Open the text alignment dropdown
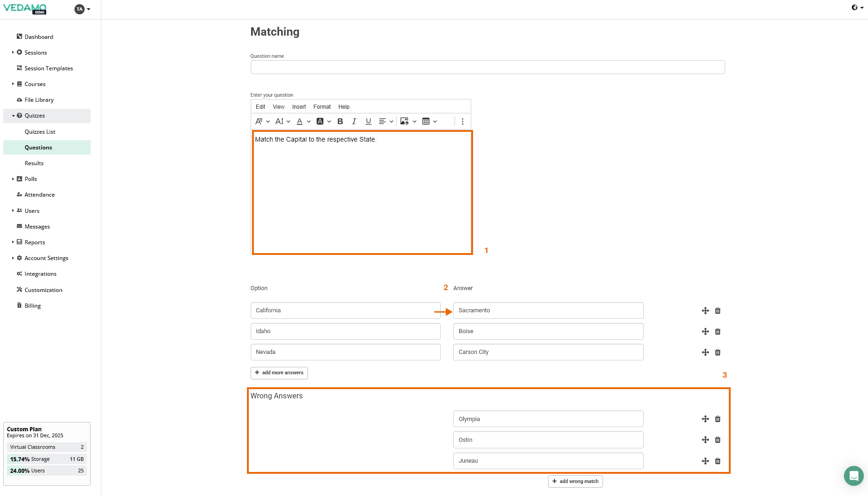868x496 pixels. click(386, 121)
